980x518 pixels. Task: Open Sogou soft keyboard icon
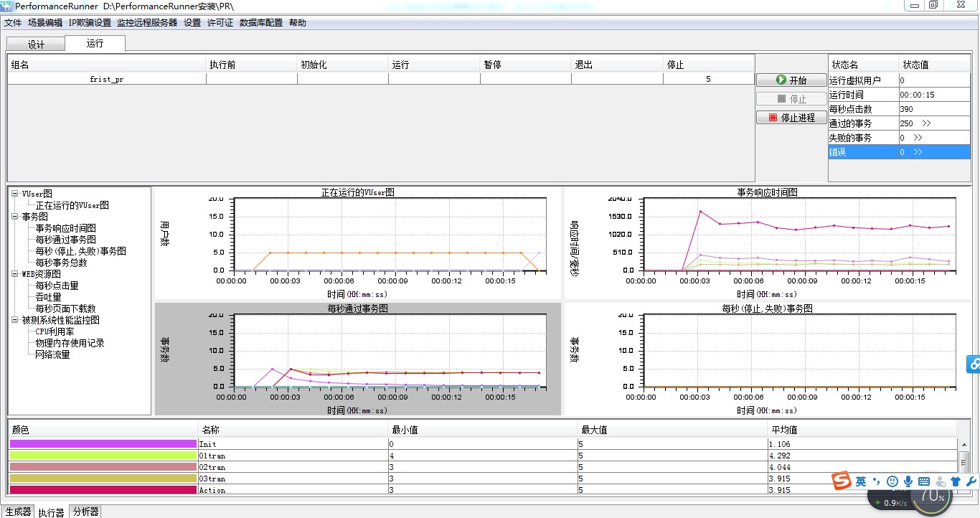pos(924,481)
